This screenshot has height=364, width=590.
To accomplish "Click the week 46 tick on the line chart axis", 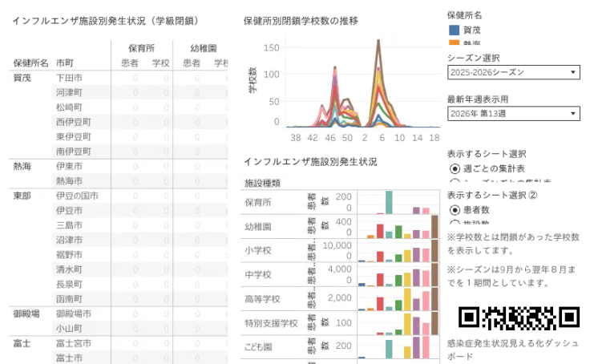I will pos(330,138).
